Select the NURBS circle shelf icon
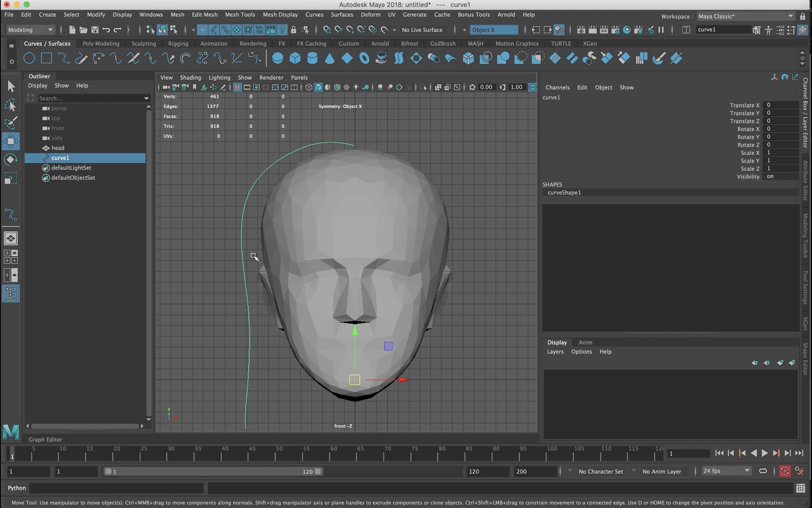 pyautogui.click(x=29, y=58)
